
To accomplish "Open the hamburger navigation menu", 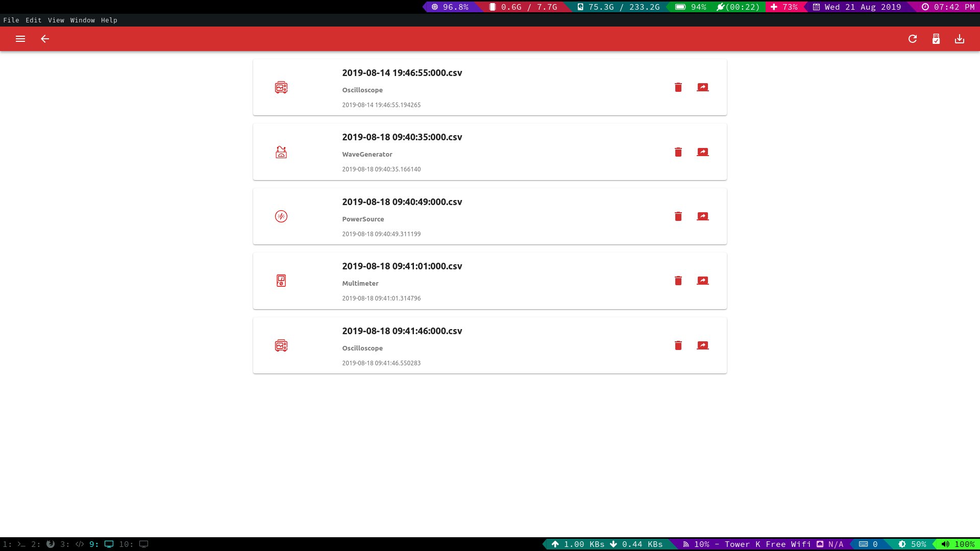I will (x=20, y=39).
